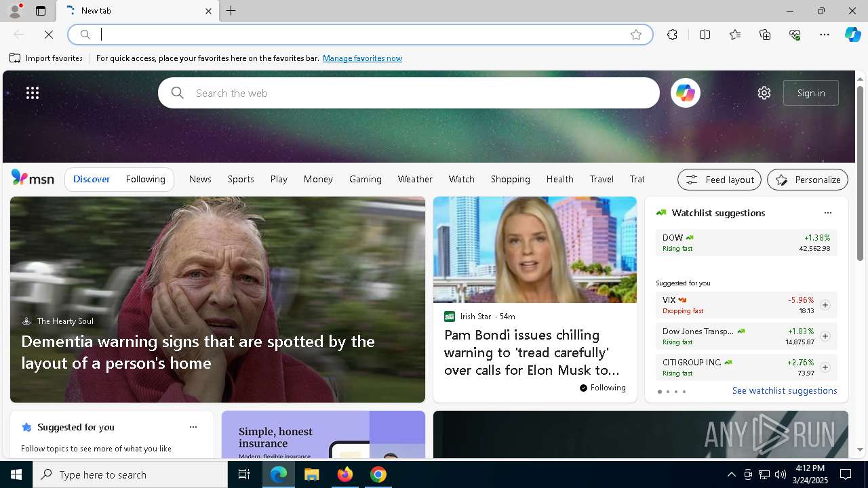Click the address bar input

(359, 35)
